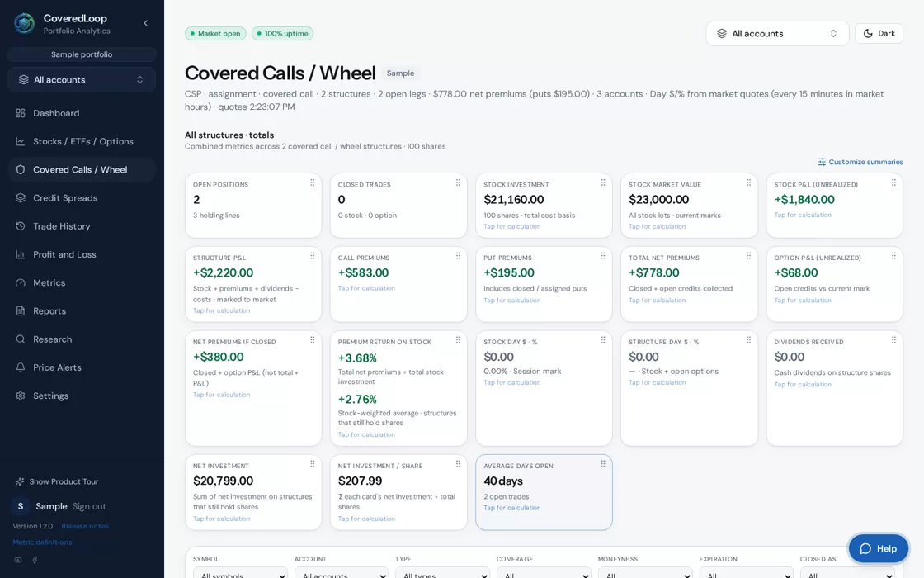Grab the Stock Investment card drag handle
924x578 pixels.
click(x=603, y=182)
